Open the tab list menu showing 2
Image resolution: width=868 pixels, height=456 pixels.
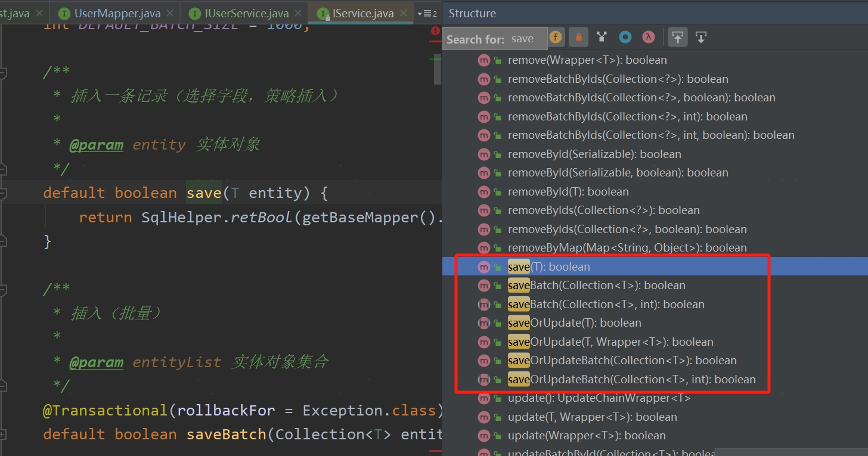click(x=430, y=13)
